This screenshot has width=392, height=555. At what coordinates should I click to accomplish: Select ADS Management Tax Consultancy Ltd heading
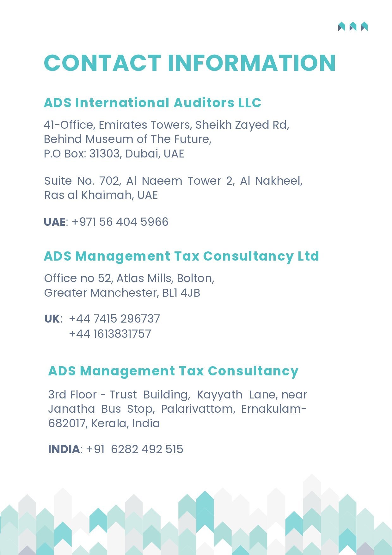tap(181, 256)
